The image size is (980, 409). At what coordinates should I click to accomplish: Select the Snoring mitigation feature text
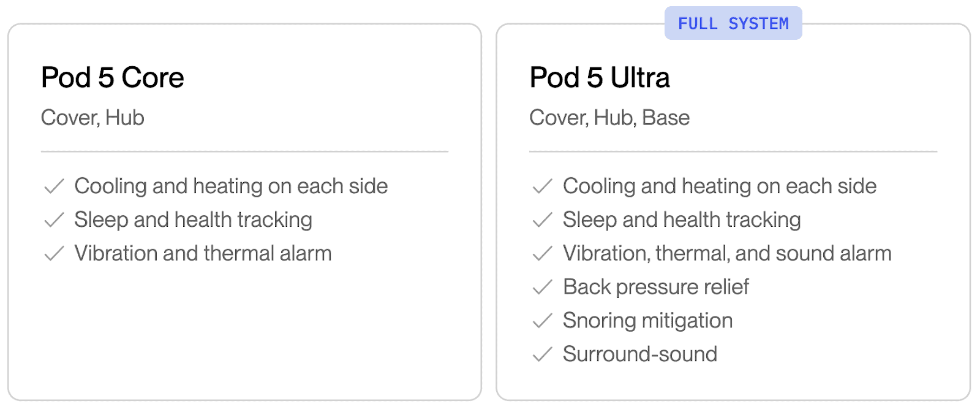pyautogui.click(x=647, y=321)
